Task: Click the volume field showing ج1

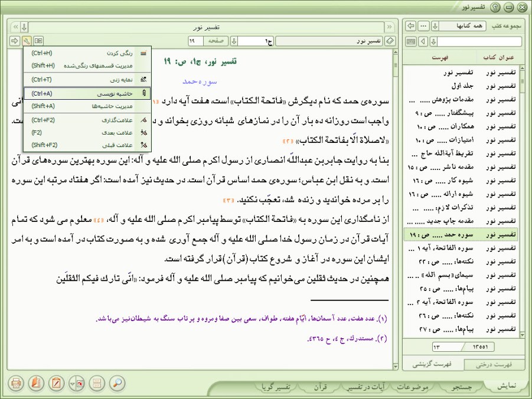Action: 256,41
